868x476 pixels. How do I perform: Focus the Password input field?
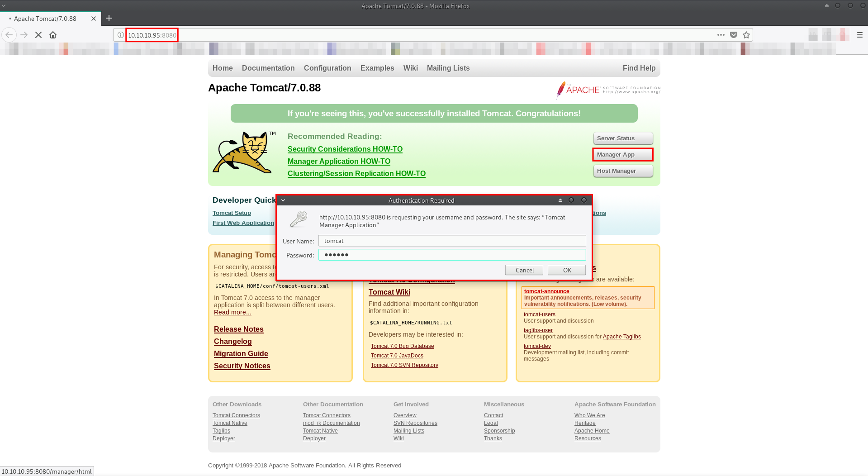[452, 255]
